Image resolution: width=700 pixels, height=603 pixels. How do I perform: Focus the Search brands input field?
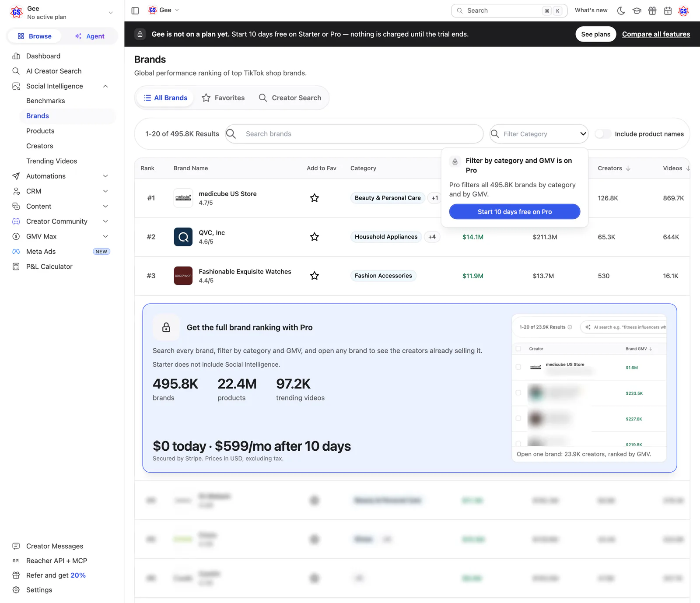(354, 134)
